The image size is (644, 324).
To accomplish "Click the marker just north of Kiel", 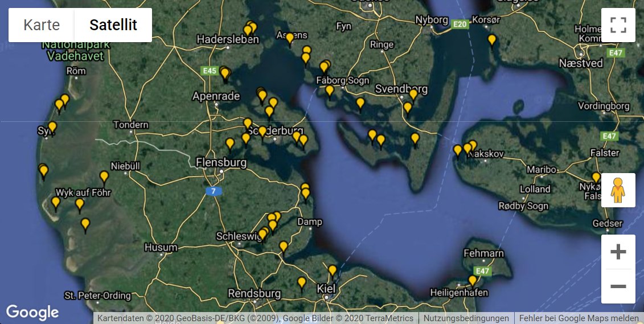I will click(333, 270).
